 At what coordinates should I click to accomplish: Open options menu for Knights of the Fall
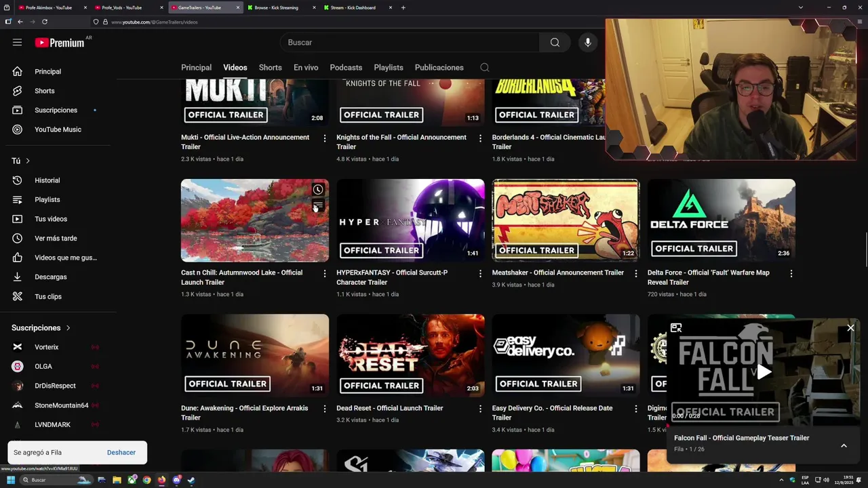click(480, 138)
